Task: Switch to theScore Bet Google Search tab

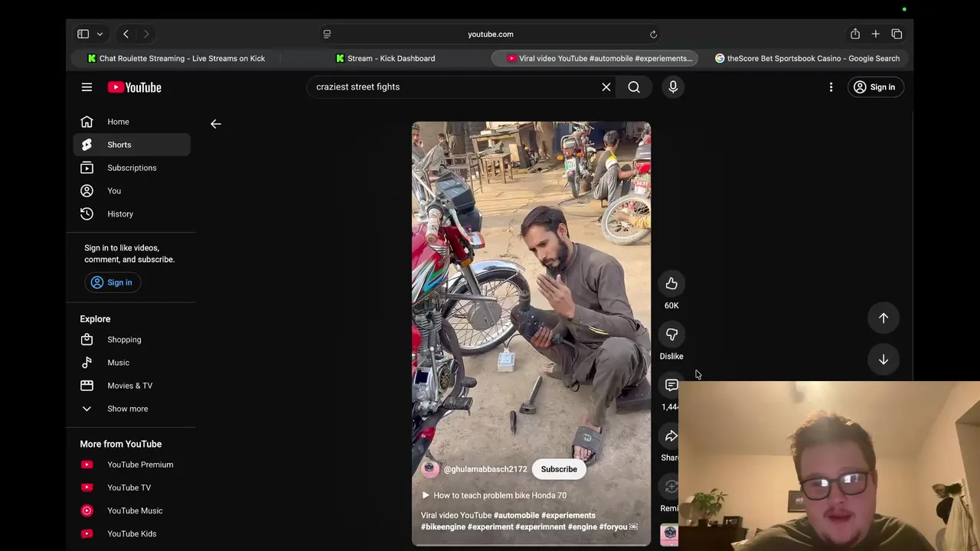Action: 807,58
